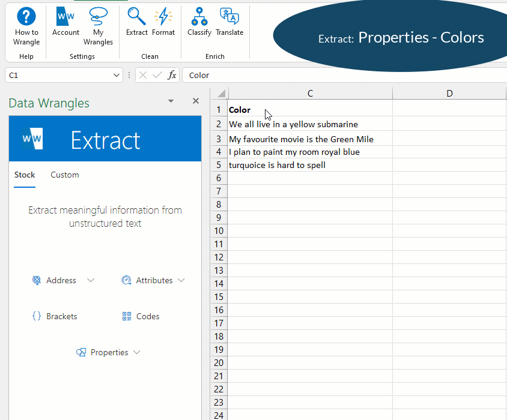Select row 1 header
The width and height of the screenshot is (507, 420).
tap(219, 110)
